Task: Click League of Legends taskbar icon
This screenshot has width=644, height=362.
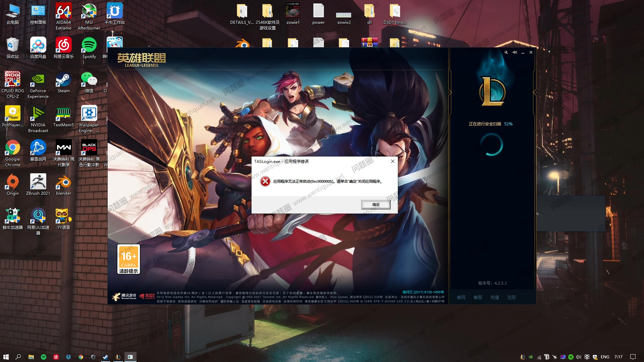Action: click(118, 357)
